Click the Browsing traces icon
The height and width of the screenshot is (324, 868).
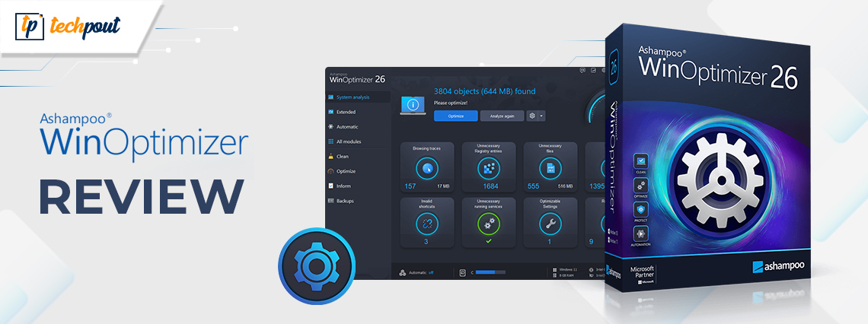(x=427, y=167)
